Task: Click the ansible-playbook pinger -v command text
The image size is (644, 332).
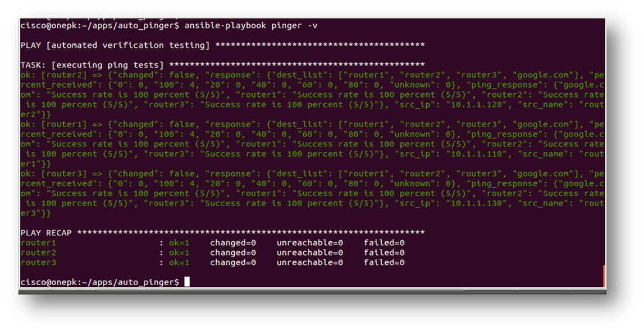Action: [x=252, y=25]
